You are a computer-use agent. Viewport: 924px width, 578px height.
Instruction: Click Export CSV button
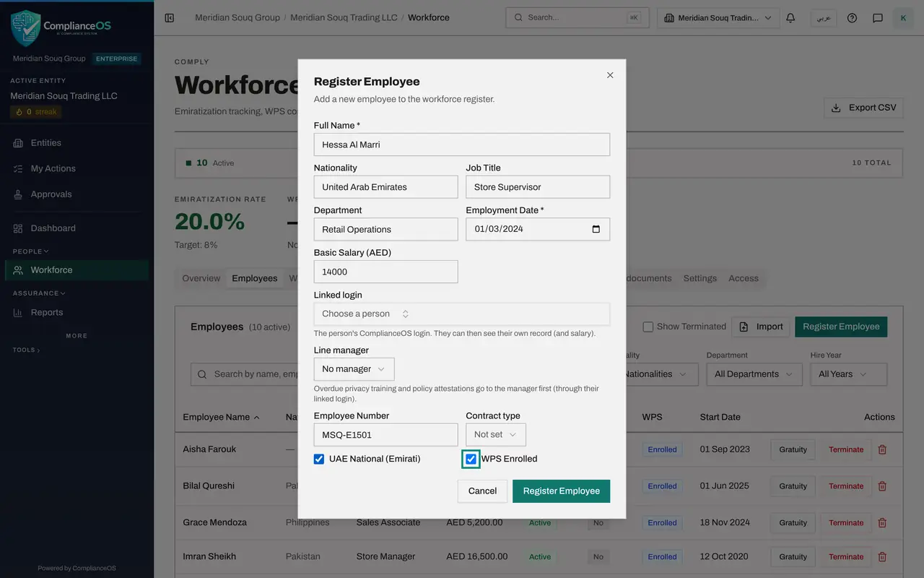[863, 108]
